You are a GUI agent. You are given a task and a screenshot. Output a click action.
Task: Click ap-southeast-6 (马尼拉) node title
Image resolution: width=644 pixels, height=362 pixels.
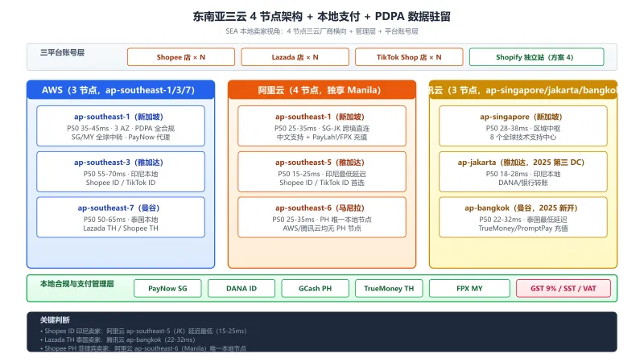pos(320,208)
